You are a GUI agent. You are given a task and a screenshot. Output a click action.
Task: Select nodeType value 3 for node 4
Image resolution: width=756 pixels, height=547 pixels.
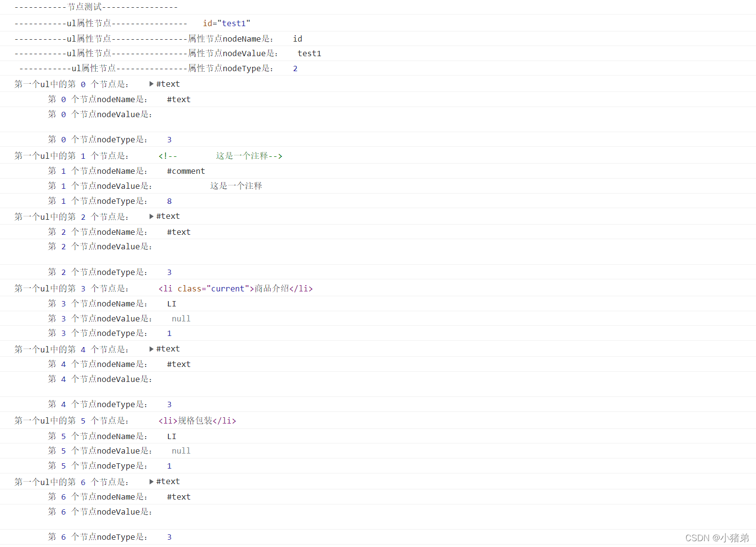pyautogui.click(x=169, y=404)
